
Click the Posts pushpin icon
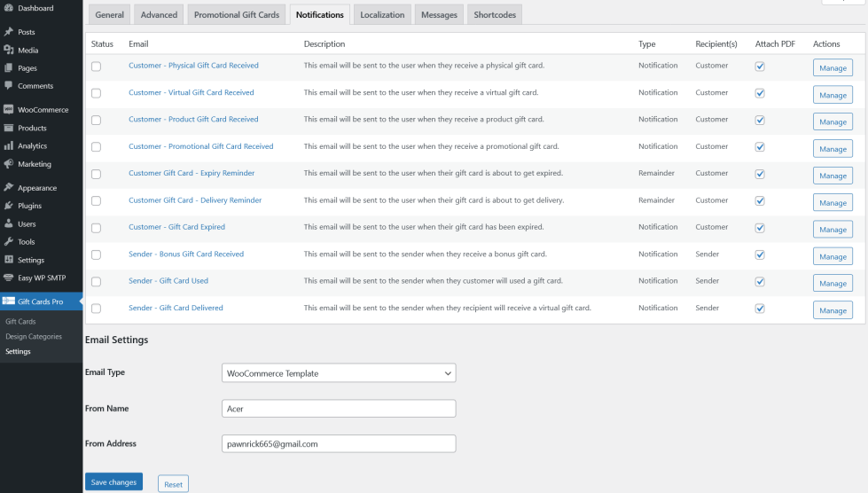click(9, 32)
